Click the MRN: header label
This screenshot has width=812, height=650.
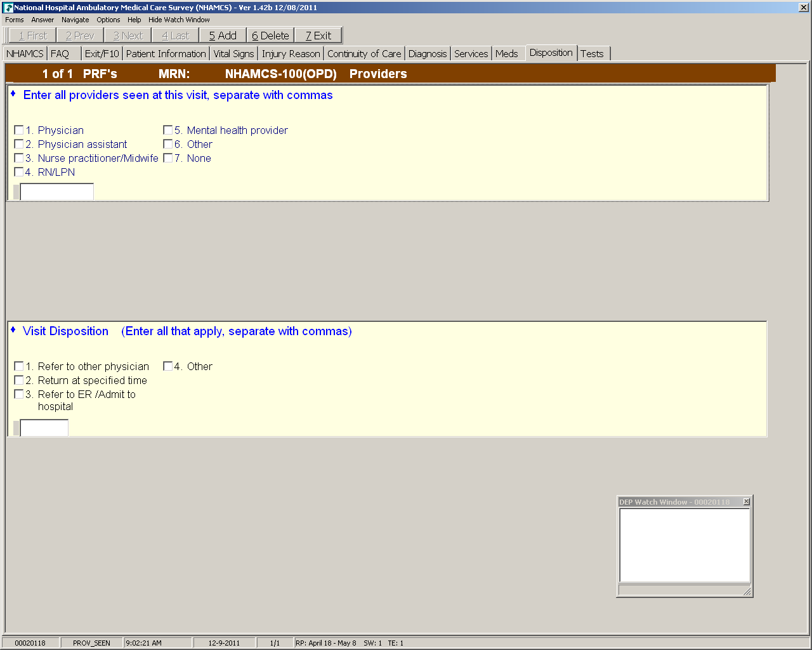(x=174, y=74)
